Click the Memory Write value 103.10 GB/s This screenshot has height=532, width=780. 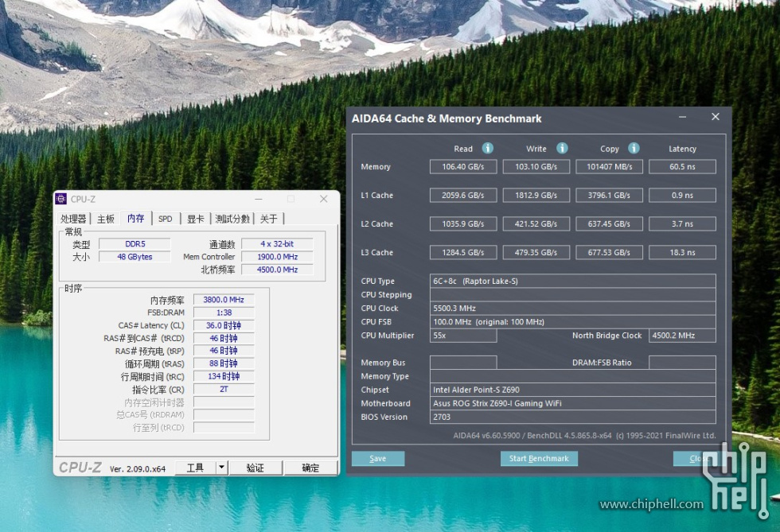click(536, 166)
